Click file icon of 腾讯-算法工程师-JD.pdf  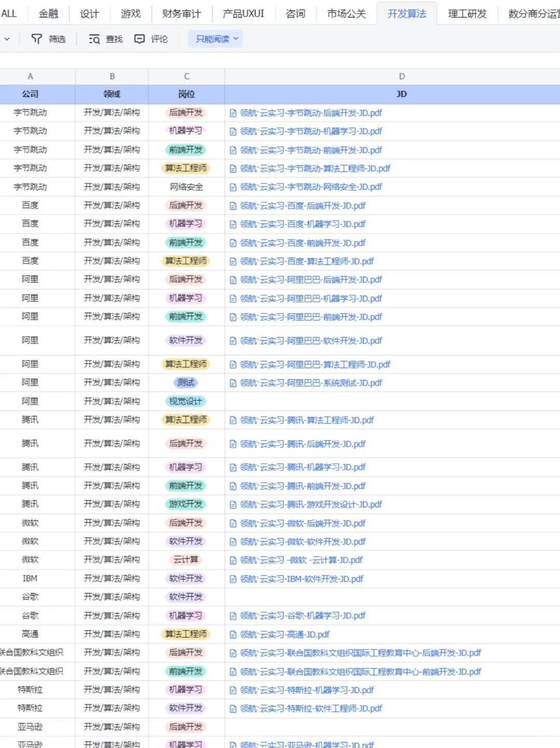tap(233, 420)
